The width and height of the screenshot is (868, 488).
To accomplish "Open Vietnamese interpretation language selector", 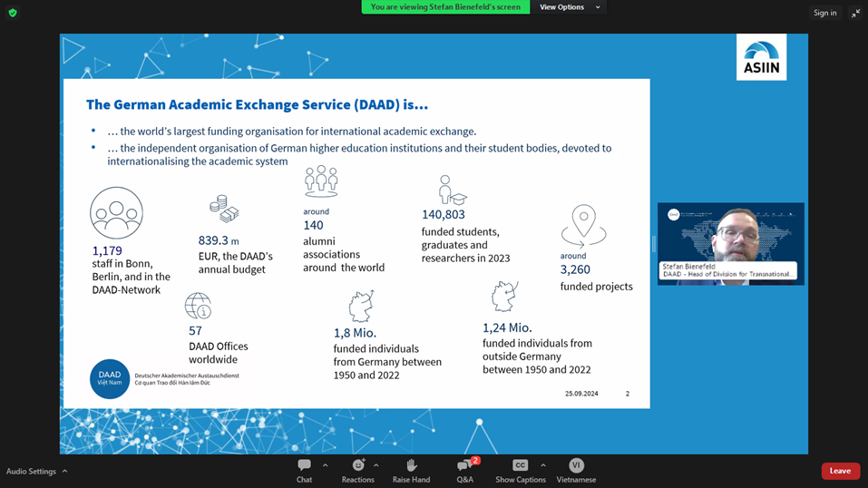I will [576, 471].
